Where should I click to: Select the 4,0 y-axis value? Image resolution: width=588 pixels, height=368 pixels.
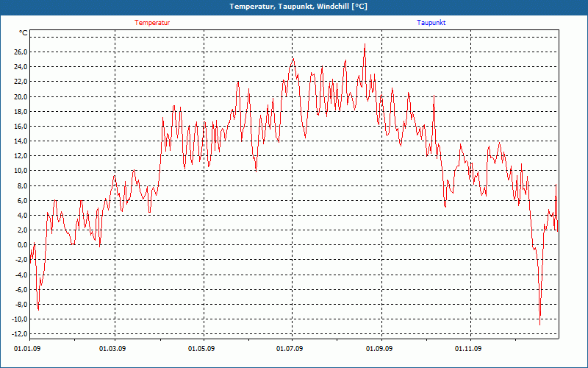[23, 216]
